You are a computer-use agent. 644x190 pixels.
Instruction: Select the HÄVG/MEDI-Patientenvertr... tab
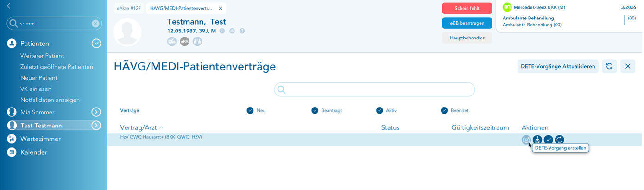pos(181,8)
